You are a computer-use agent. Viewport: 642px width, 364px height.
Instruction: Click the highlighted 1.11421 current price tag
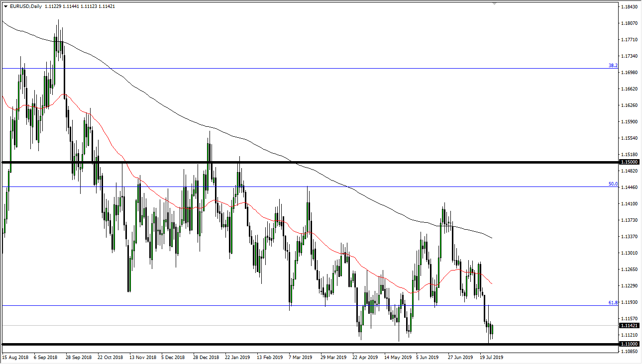pyautogui.click(x=630, y=326)
